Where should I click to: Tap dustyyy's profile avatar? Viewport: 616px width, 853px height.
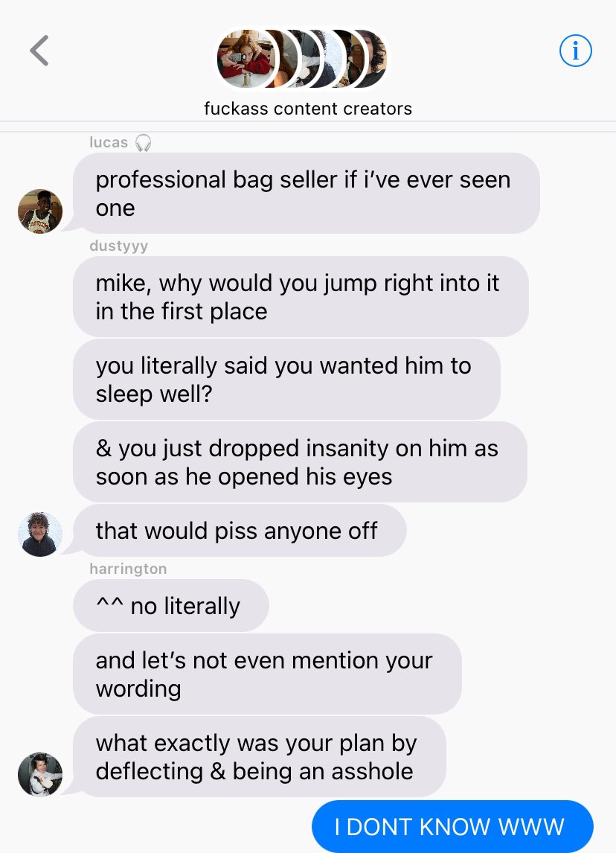[40, 534]
